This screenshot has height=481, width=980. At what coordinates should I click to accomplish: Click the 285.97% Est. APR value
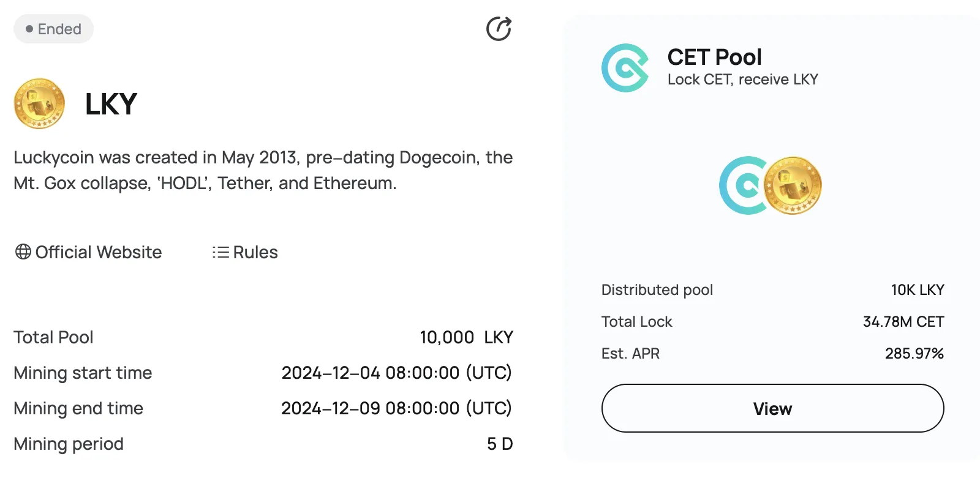point(914,353)
